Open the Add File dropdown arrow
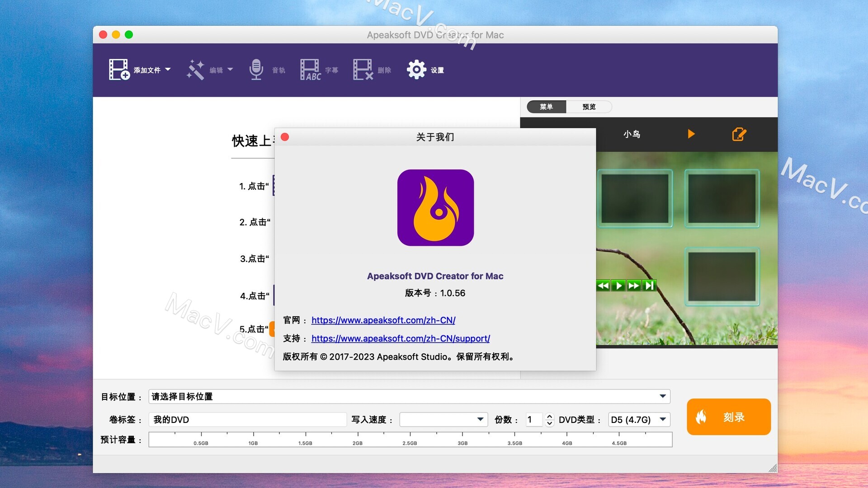 [168, 70]
